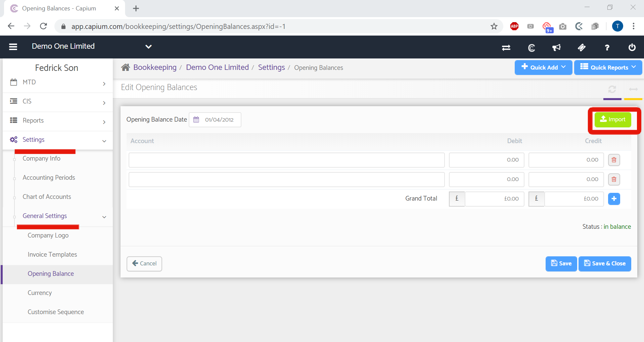Click the first row Credit amount field

click(566, 160)
